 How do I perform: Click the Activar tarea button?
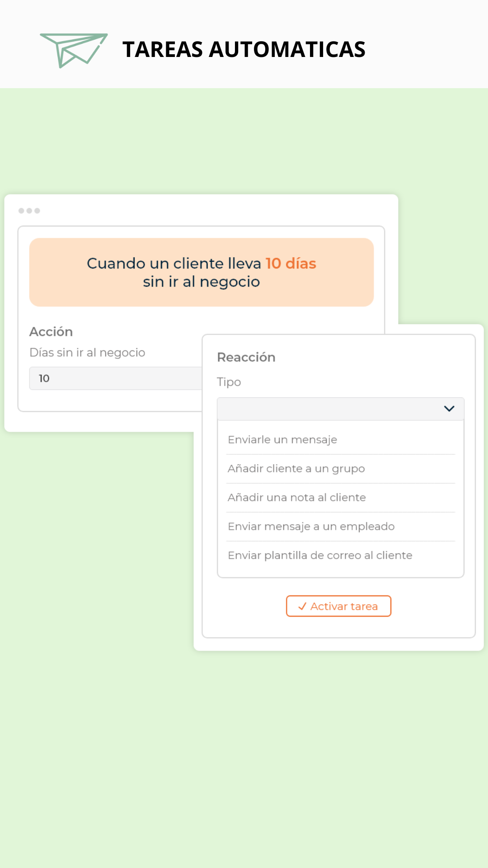(338, 606)
